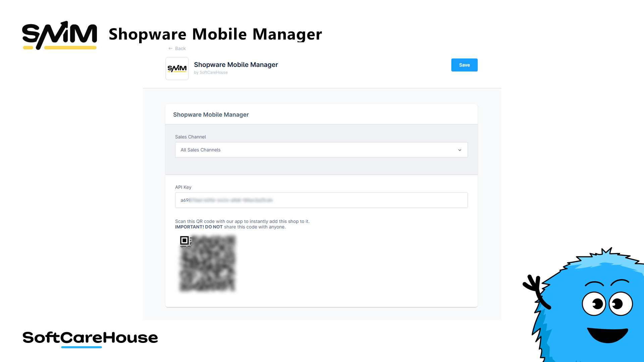The height and width of the screenshot is (362, 644).
Task: Click the 'Scan this QR code' instruction text
Action: [242, 221]
